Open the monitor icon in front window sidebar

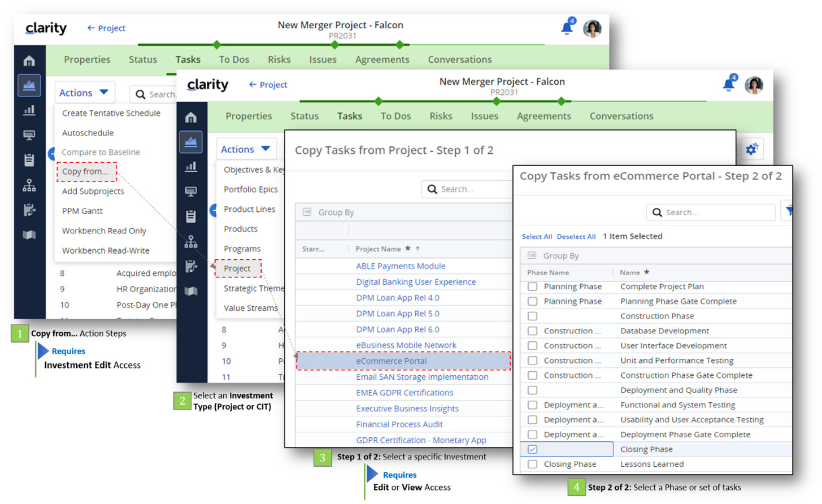point(191,192)
